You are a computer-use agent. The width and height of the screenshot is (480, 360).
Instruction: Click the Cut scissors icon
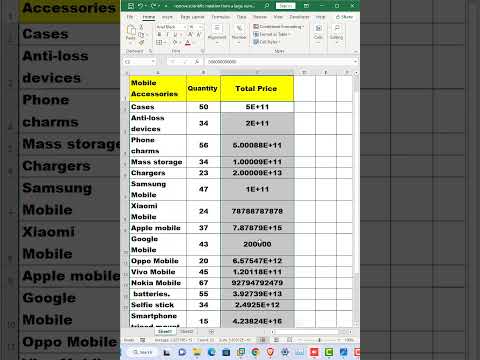pyautogui.click(x=141, y=27)
